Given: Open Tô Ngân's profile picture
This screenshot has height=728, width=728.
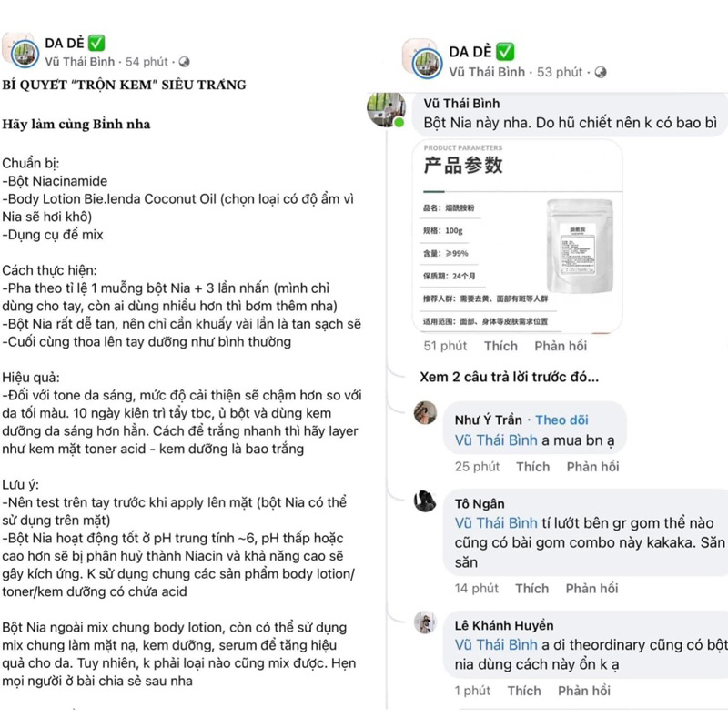Looking at the screenshot, I should [x=426, y=501].
